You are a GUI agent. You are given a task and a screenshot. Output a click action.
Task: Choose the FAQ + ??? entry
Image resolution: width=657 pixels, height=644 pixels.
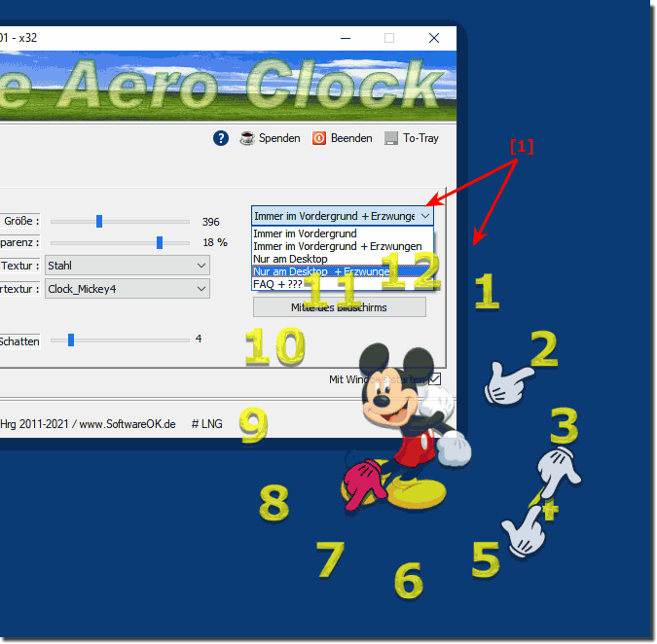(x=342, y=284)
